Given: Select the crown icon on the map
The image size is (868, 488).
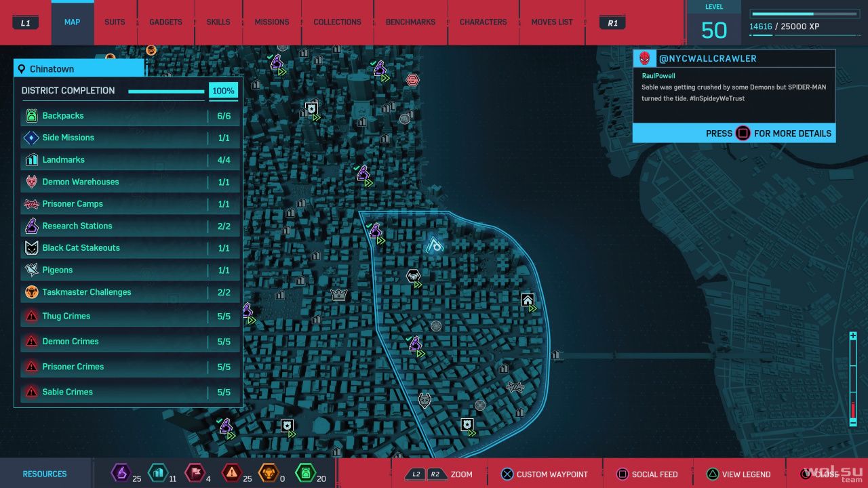Looking at the screenshot, I should 338,295.
